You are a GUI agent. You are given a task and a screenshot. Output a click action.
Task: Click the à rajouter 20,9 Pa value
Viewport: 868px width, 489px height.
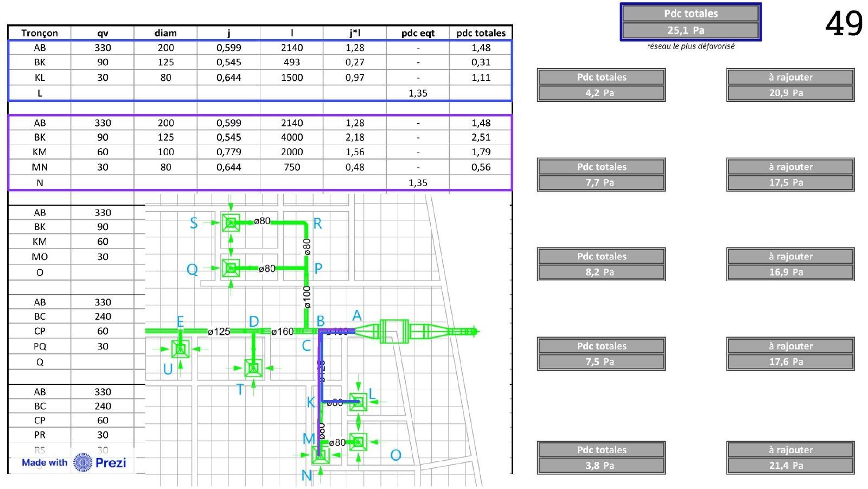(x=790, y=93)
